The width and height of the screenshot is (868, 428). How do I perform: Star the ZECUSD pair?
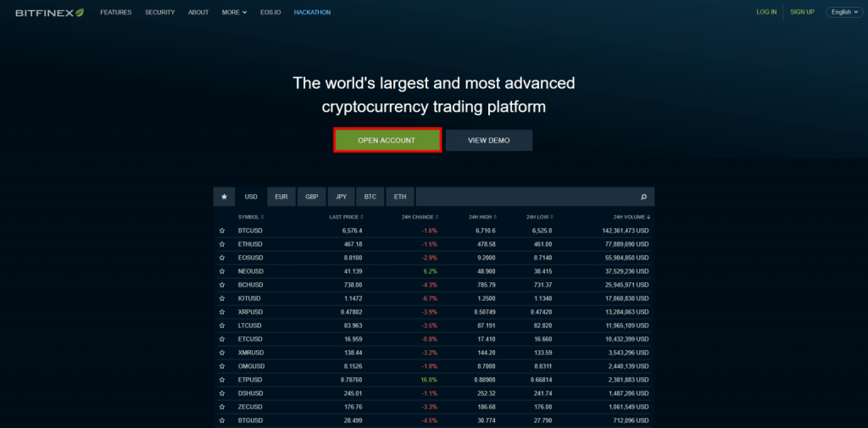click(x=222, y=407)
